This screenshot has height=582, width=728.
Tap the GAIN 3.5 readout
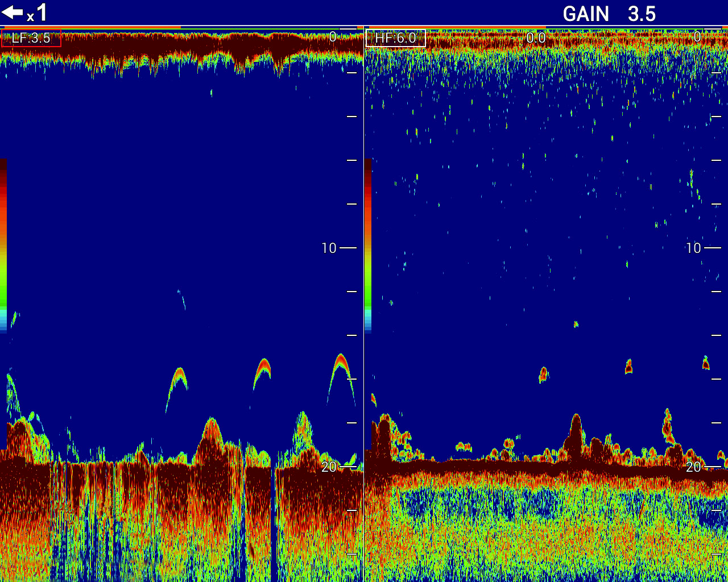609,14
